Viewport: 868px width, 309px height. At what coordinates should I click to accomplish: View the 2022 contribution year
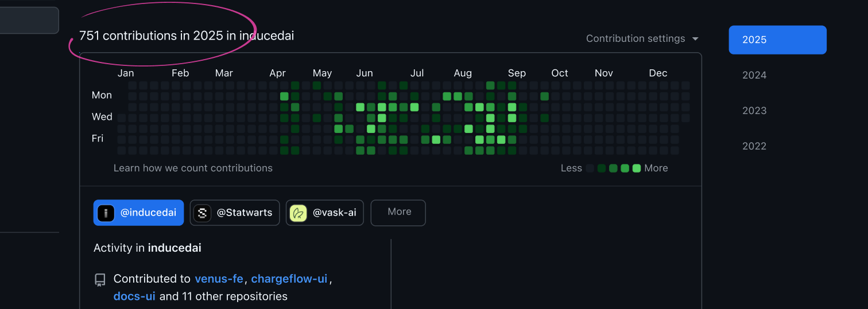[x=754, y=146]
